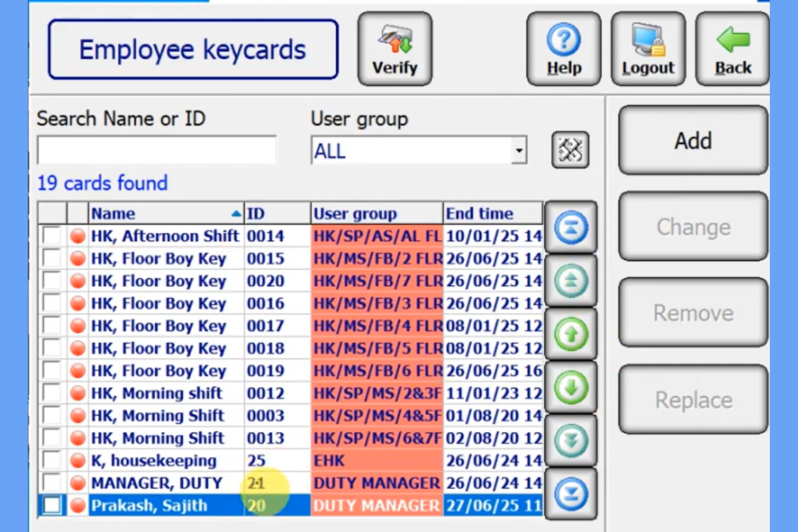This screenshot has width=798, height=532.
Task: Click EHK user group cell
Action: (377, 460)
